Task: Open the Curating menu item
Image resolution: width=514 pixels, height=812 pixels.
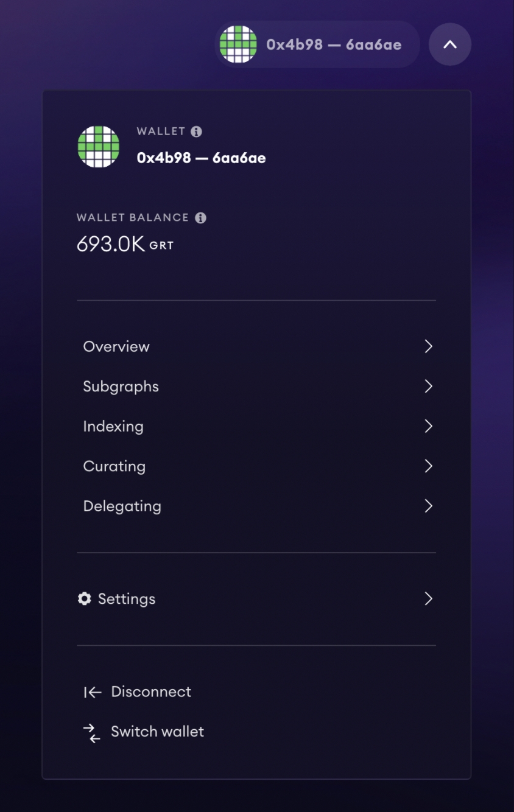Action: tap(114, 466)
